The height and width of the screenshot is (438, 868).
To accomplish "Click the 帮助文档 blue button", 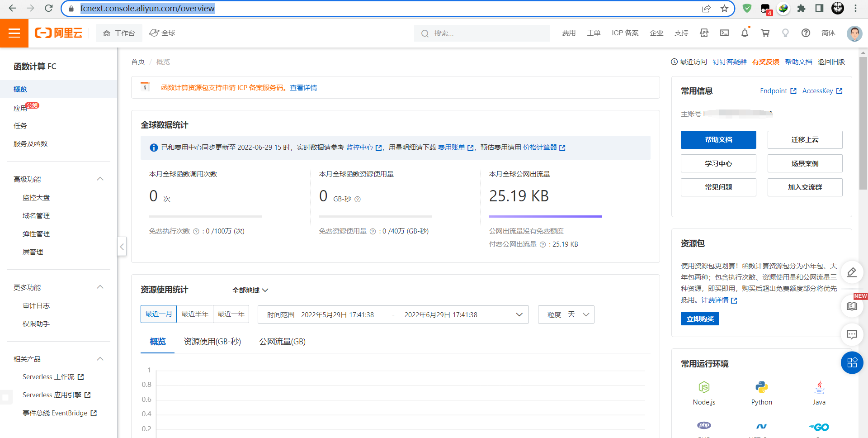I will [718, 140].
